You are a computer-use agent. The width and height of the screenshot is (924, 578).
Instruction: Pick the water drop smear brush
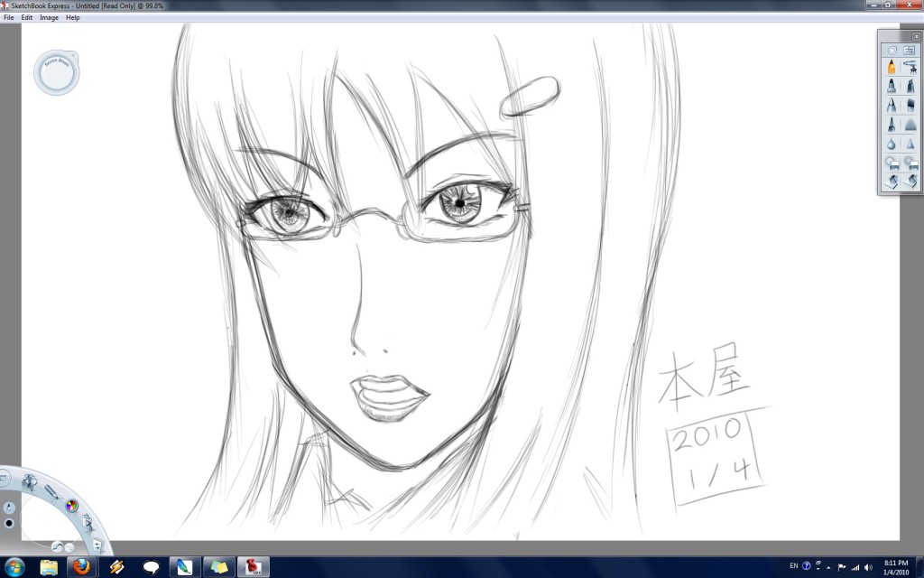pyautogui.click(x=892, y=144)
